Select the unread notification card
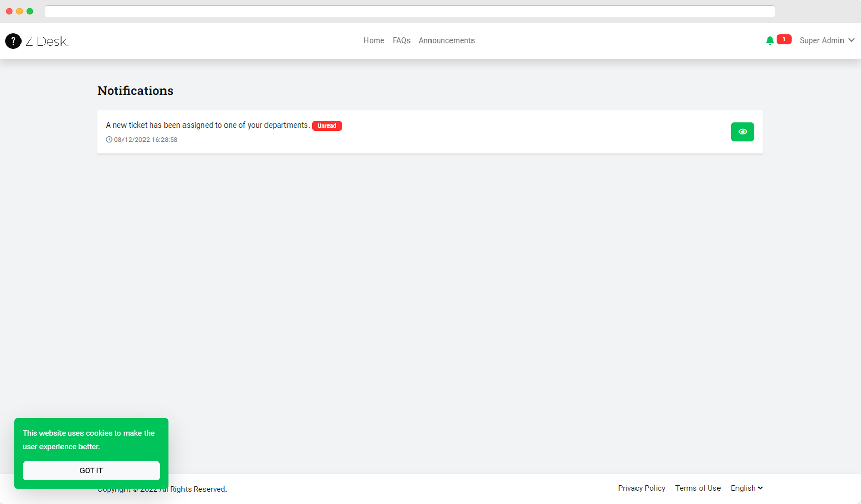The height and width of the screenshot is (504, 861). [429, 132]
